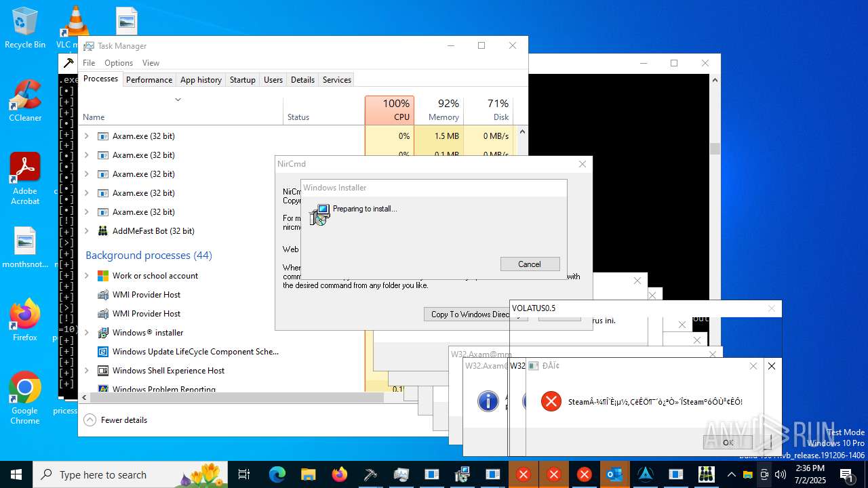Open Google Chrome desktop shortcut

[25, 399]
